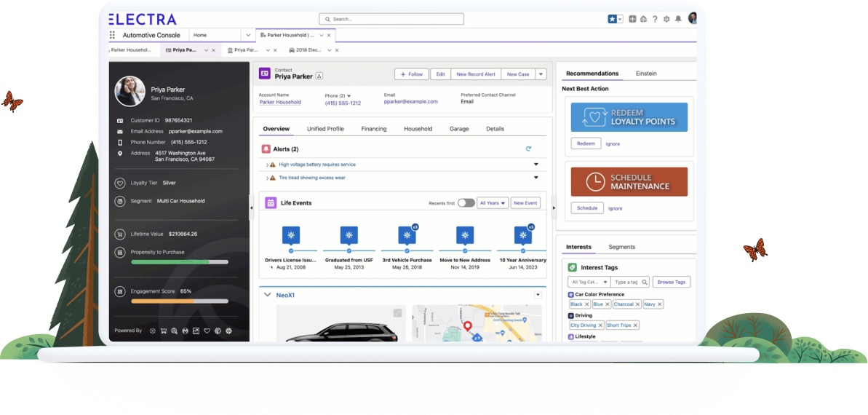Open the Parker Household account link

click(x=280, y=103)
